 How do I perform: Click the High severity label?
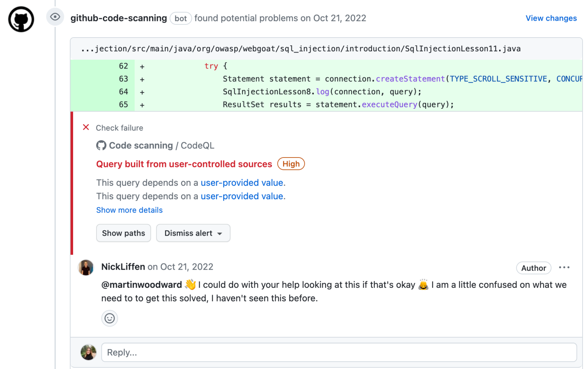click(x=291, y=164)
